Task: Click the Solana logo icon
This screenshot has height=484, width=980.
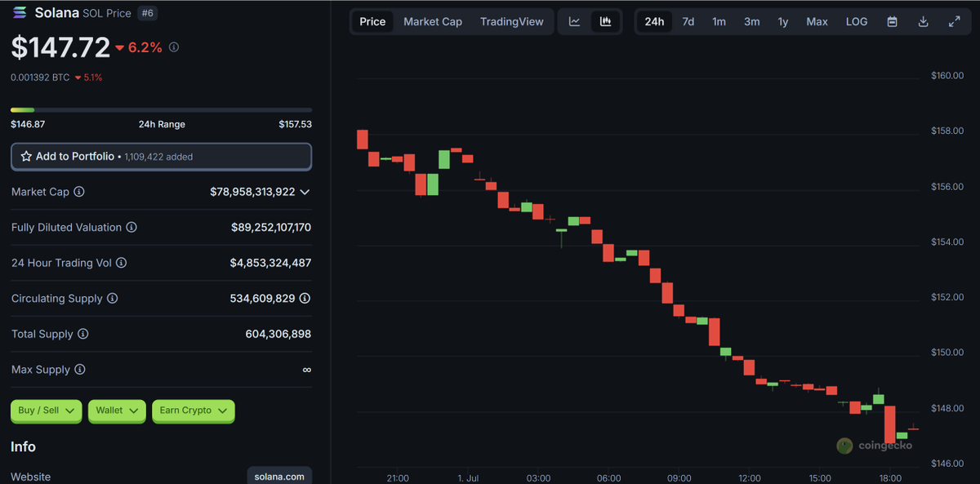Action: pyautogui.click(x=19, y=13)
